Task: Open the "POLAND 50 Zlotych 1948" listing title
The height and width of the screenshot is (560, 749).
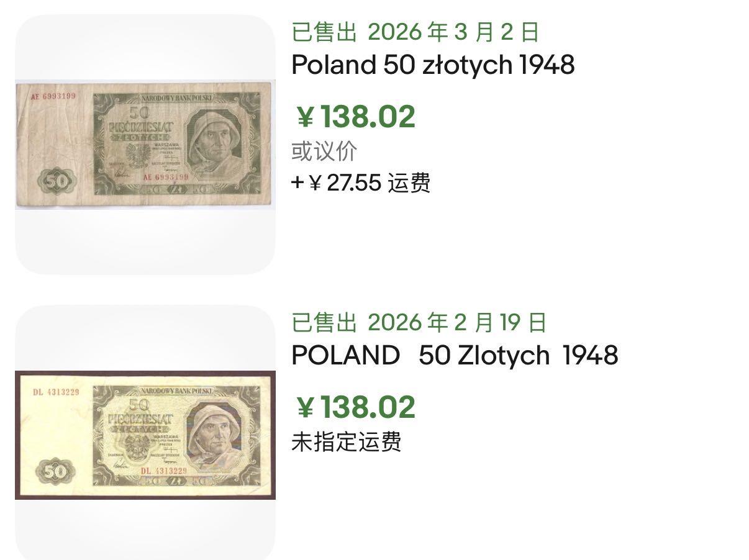Action: [x=455, y=355]
